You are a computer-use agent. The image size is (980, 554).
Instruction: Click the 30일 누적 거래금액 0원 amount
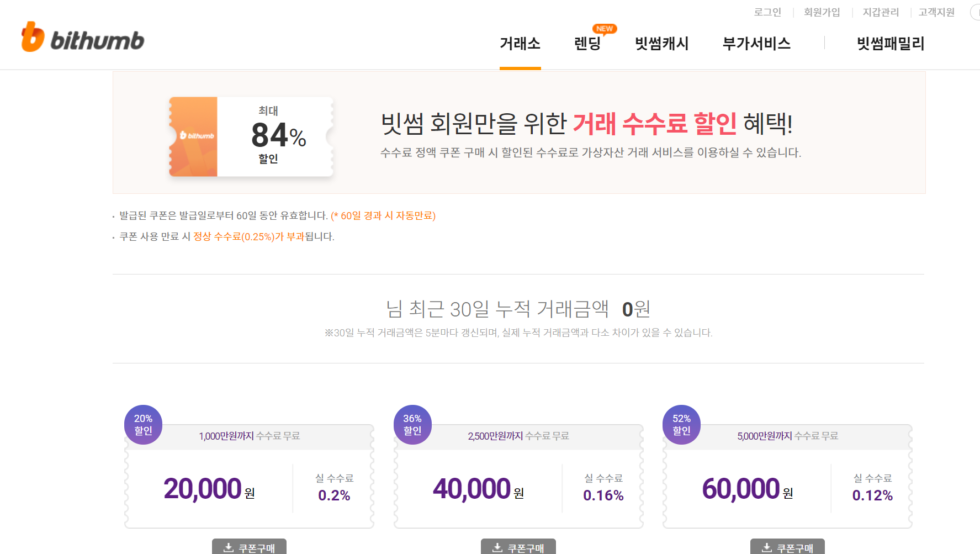point(636,309)
